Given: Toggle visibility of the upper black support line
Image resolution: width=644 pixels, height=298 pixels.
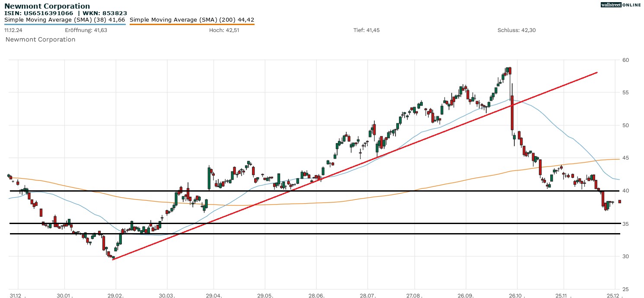Looking at the screenshot, I should [303, 190].
